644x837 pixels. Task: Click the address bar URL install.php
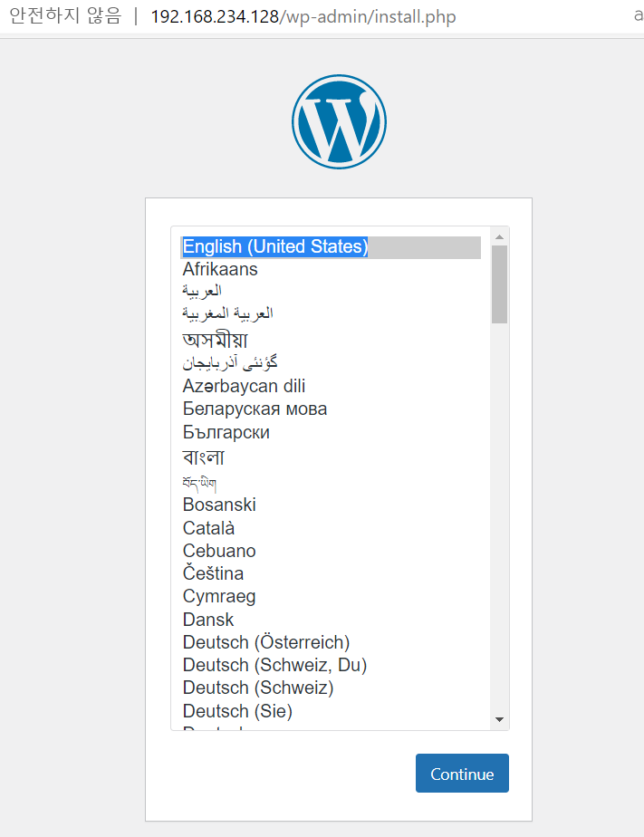(303, 17)
